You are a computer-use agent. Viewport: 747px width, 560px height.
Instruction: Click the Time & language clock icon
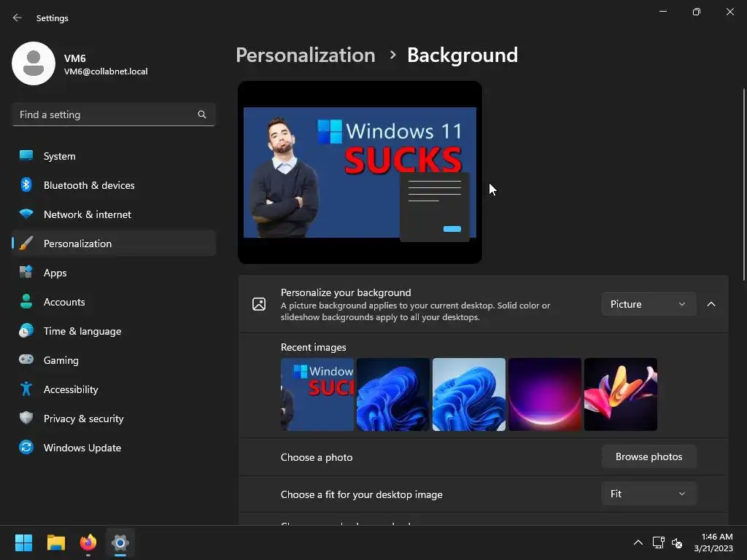[x=26, y=330]
